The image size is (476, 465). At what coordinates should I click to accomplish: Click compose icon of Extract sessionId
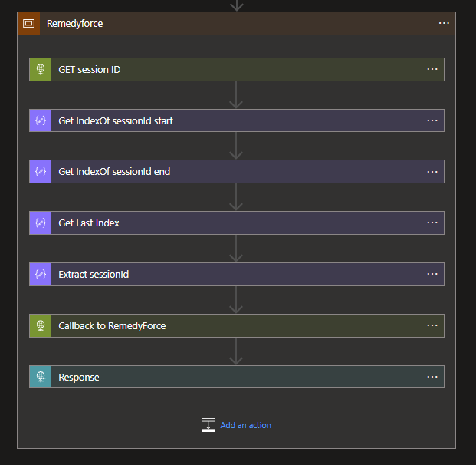[x=41, y=274]
